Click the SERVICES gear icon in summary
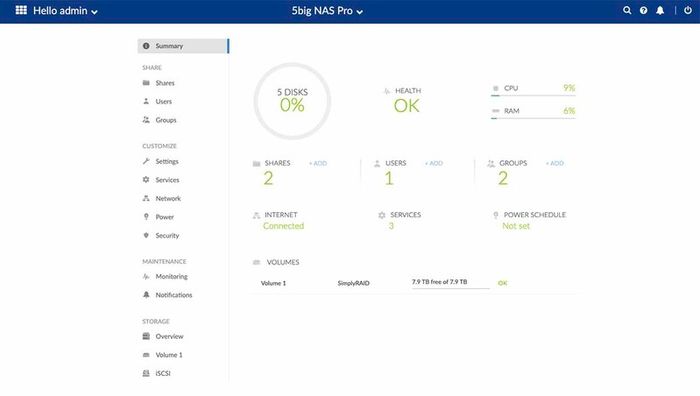 [382, 215]
